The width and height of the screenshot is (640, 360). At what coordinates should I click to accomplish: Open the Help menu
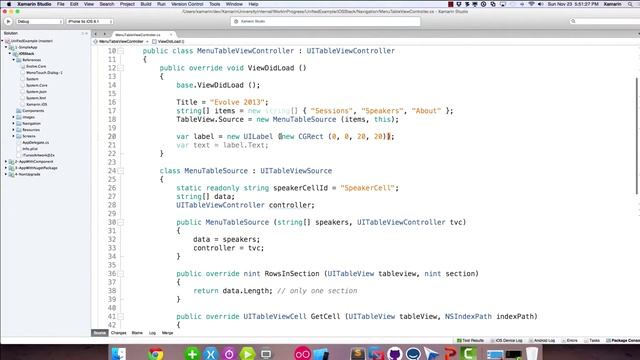253,4
